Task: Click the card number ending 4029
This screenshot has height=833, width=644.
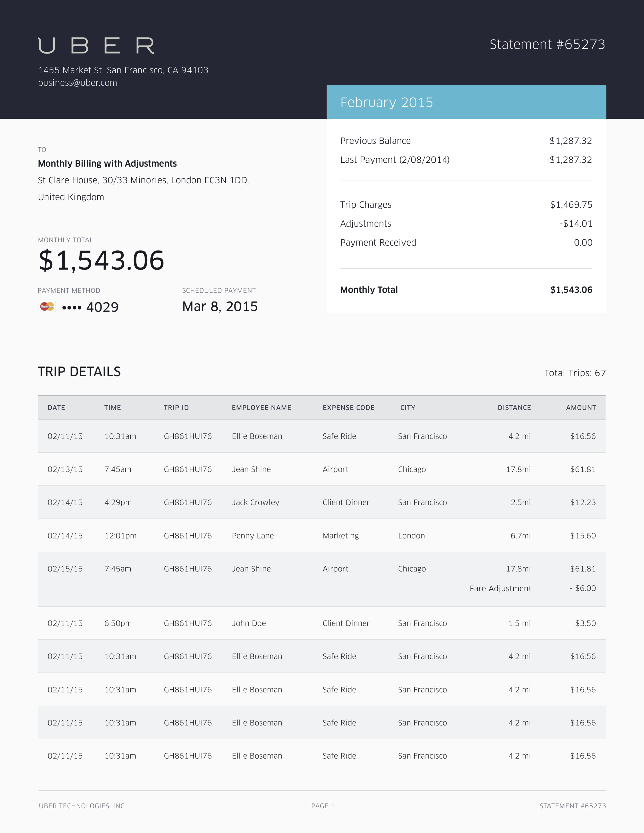Action: pyautogui.click(x=90, y=307)
